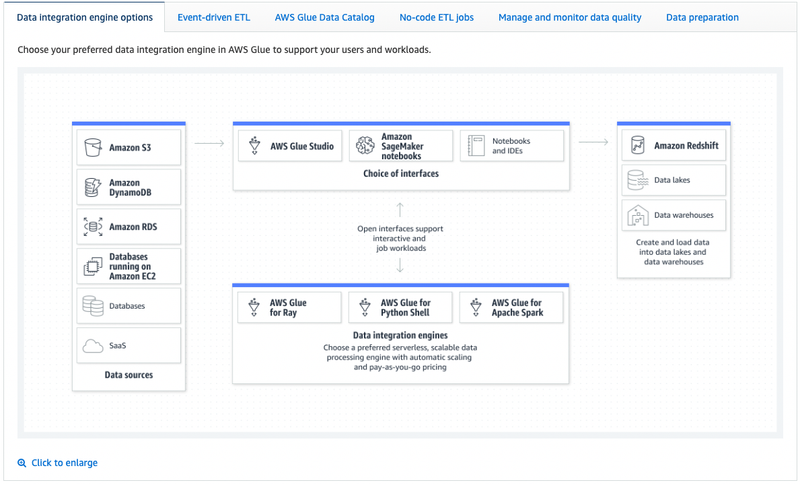Image resolution: width=800 pixels, height=484 pixels.
Task: Click the 'Data lakes' label
Action: click(672, 180)
